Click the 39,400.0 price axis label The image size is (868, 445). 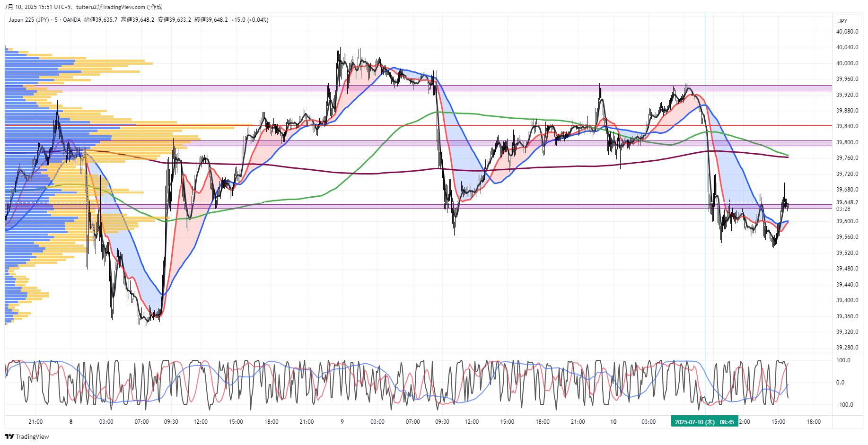tap(847, 300)
